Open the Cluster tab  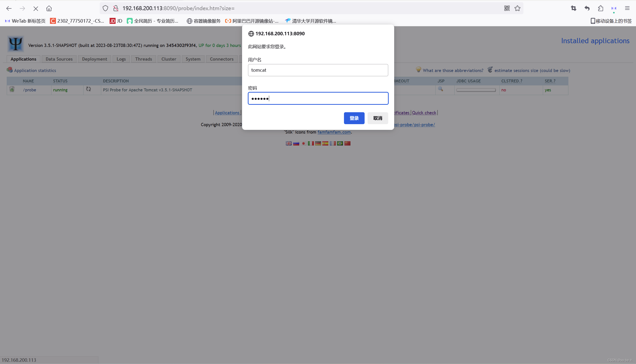pyautogui.click(x=169, y=59)
